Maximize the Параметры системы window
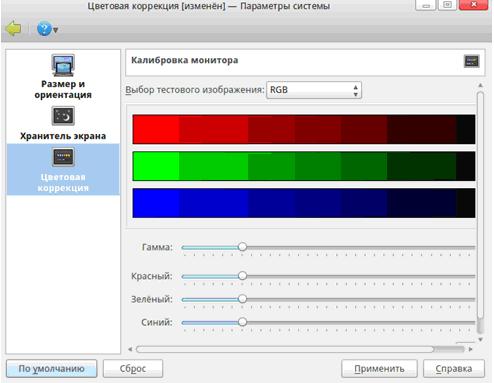This screenshot has height=383, width=494. [447, 5]
